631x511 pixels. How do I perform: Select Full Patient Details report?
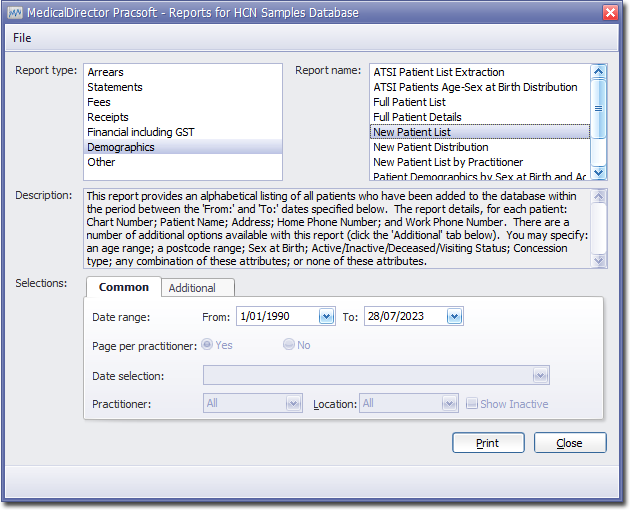[x=417, y=117]
